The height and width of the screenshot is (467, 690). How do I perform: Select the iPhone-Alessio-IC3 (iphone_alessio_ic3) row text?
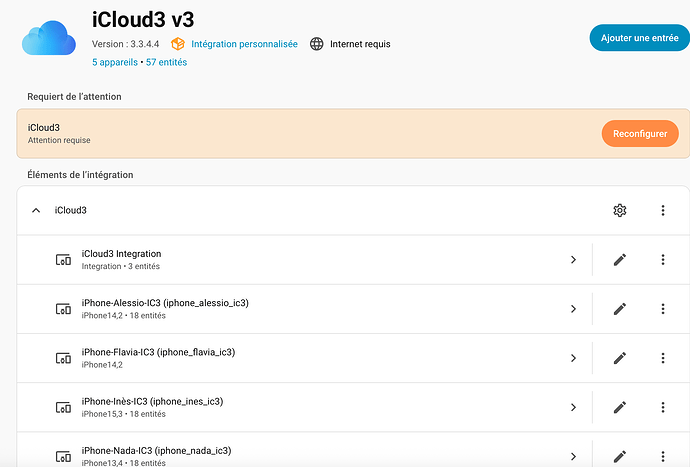(x=165, y=303)
